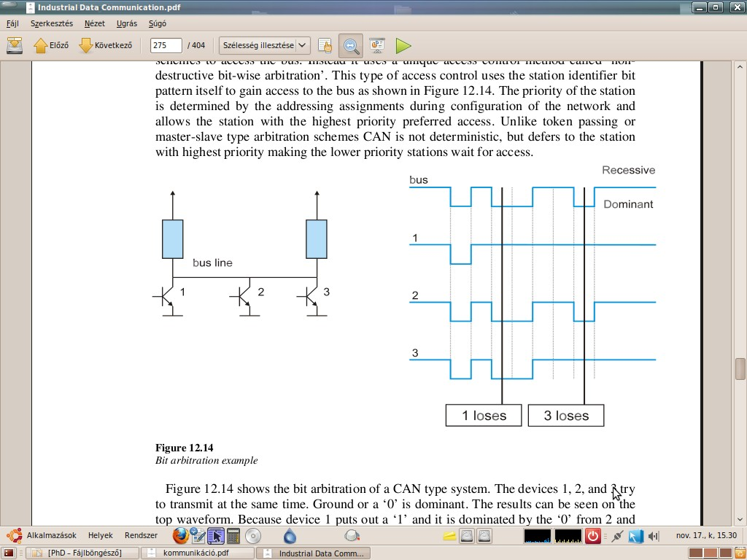Open the Nézet menu
This screenshot has width=747, height=560.
pos(94,23)
